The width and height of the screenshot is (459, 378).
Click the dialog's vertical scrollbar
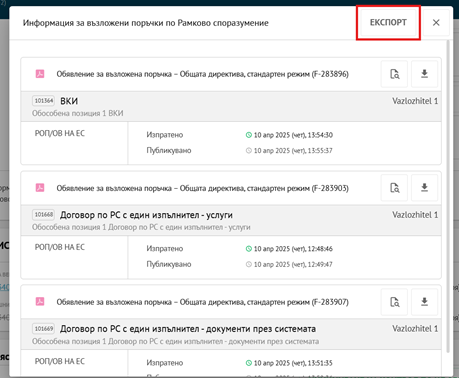click(448, 197)
